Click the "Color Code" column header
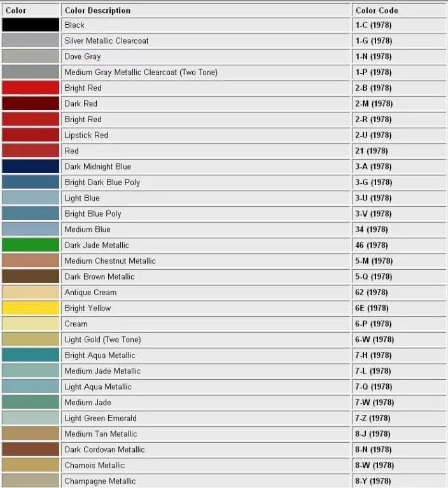Image resolution: width=448 pixels, height=488 pixels. click(x=377, y=10)
